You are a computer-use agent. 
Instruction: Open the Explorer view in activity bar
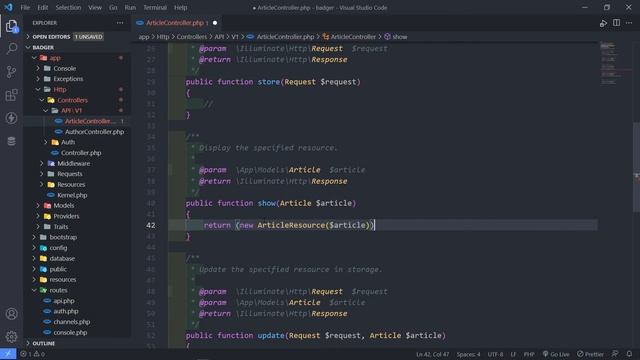tap(11, 26)
